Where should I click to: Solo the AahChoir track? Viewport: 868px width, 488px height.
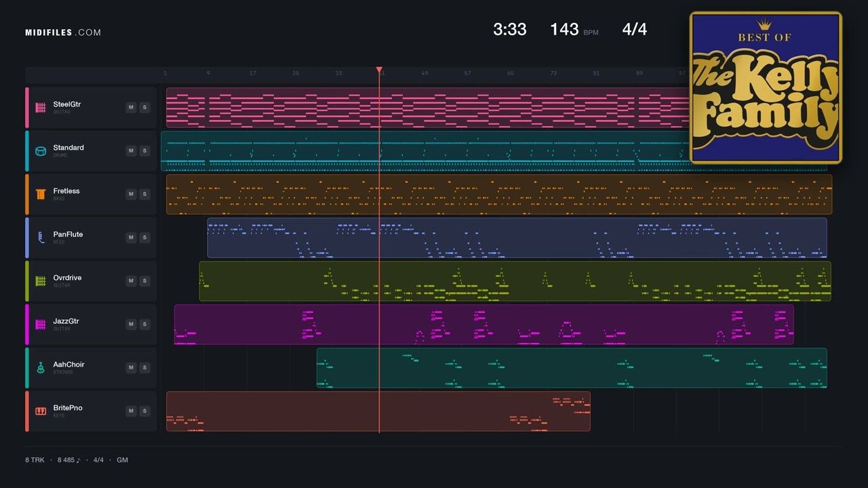pos(144,367)
